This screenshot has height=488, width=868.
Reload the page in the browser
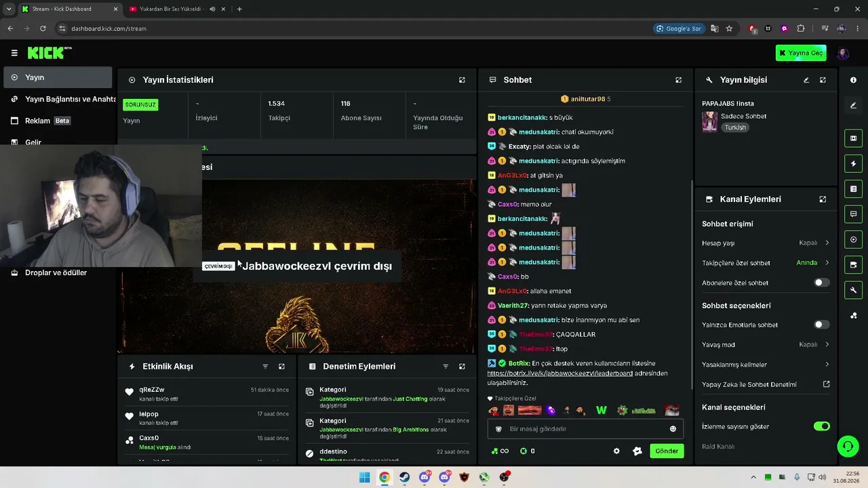[43, 28]
